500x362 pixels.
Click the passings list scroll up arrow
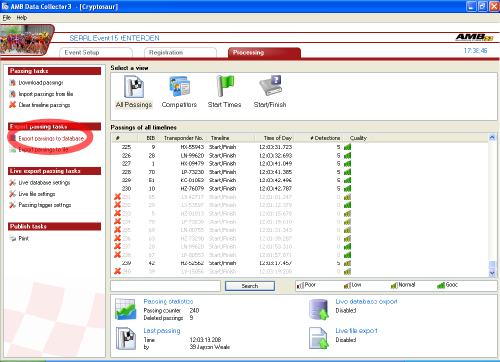pos(492,137)
